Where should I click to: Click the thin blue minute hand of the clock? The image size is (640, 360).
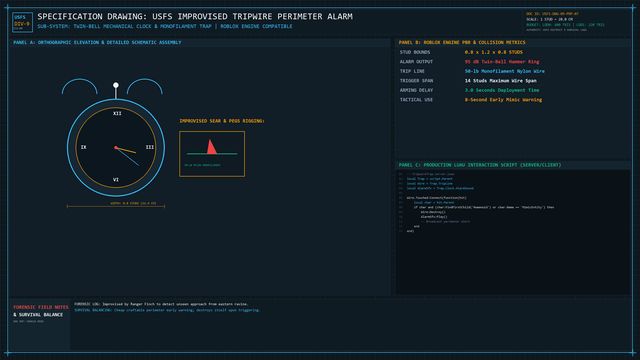128,157
